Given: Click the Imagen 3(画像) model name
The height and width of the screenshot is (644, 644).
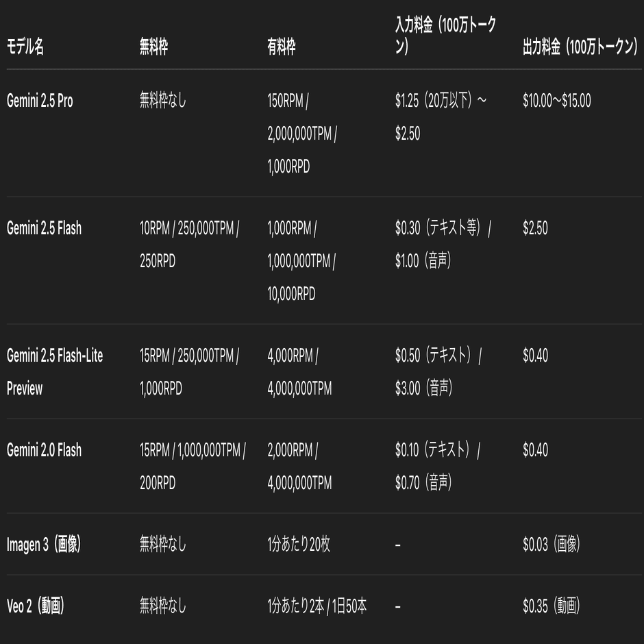Looking at the screenshot, I should tap(44, 545).
